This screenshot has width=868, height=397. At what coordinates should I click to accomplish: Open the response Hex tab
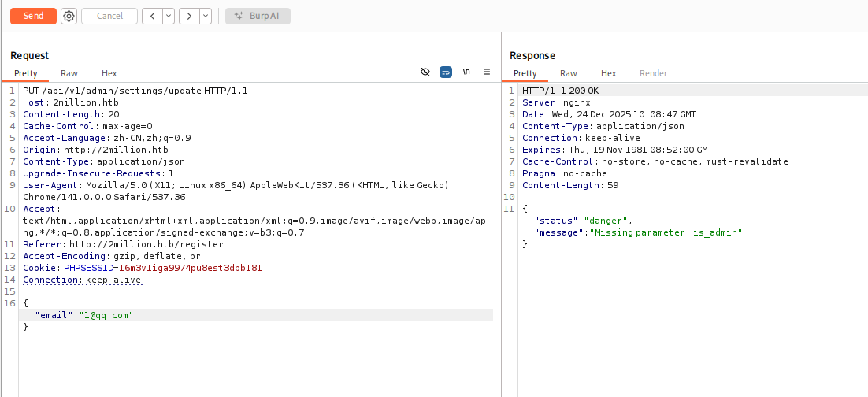[x=608, y=73]
